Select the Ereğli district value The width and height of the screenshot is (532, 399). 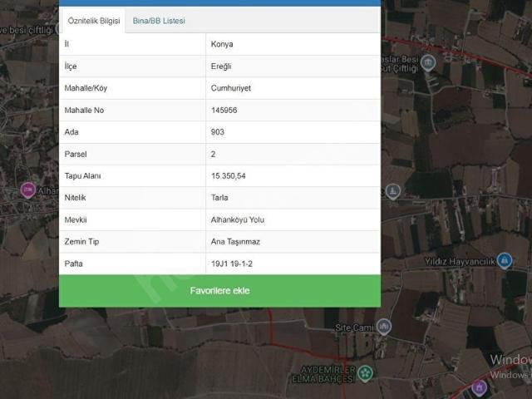click(x=221, y=66)
